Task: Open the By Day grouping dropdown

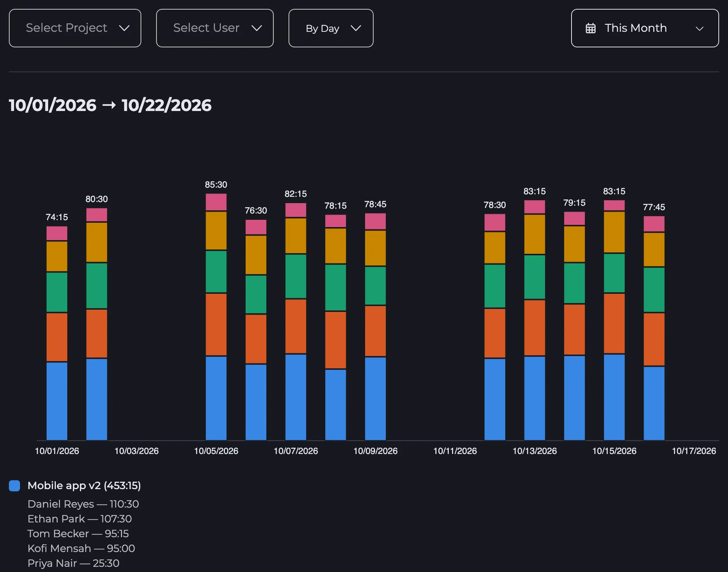Action: pos(331,28)
